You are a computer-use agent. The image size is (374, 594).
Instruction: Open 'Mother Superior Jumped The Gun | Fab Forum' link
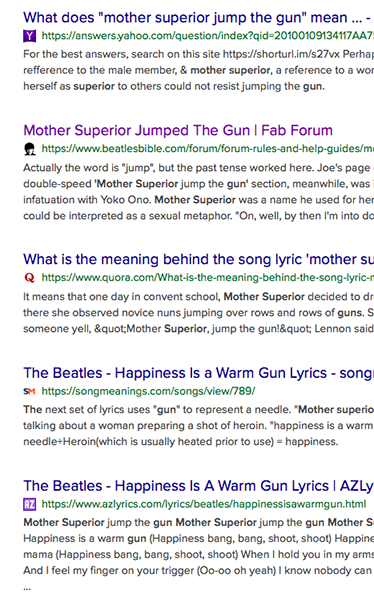[x=178, y=130]
